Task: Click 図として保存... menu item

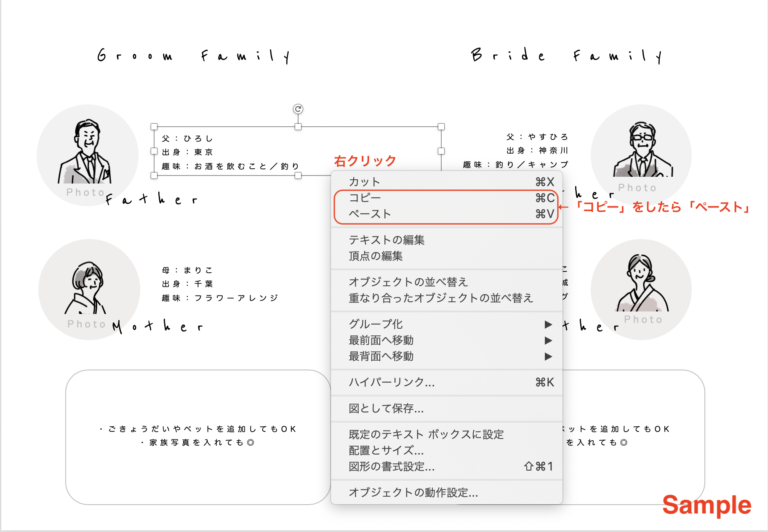Action: point(386,408)
